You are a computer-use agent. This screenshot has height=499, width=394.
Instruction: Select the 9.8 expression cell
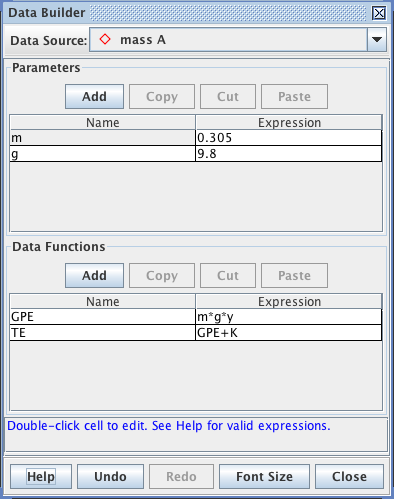click(x=289, y=154)
